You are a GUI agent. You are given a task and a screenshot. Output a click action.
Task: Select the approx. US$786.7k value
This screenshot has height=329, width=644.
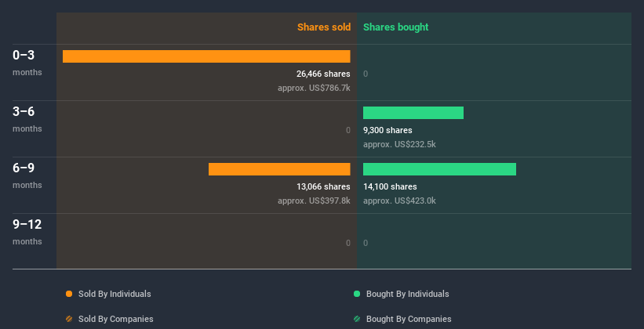[x=314, y=88]
